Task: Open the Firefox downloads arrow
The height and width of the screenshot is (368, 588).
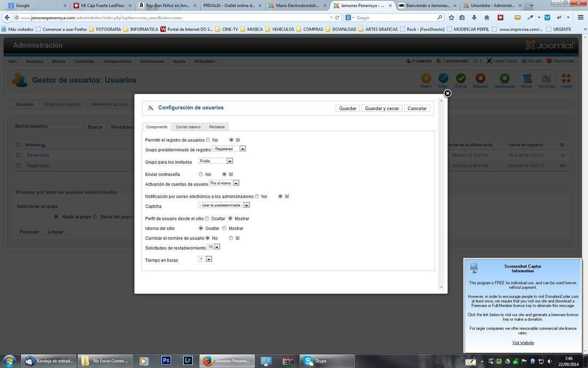Action: (474, 17)
